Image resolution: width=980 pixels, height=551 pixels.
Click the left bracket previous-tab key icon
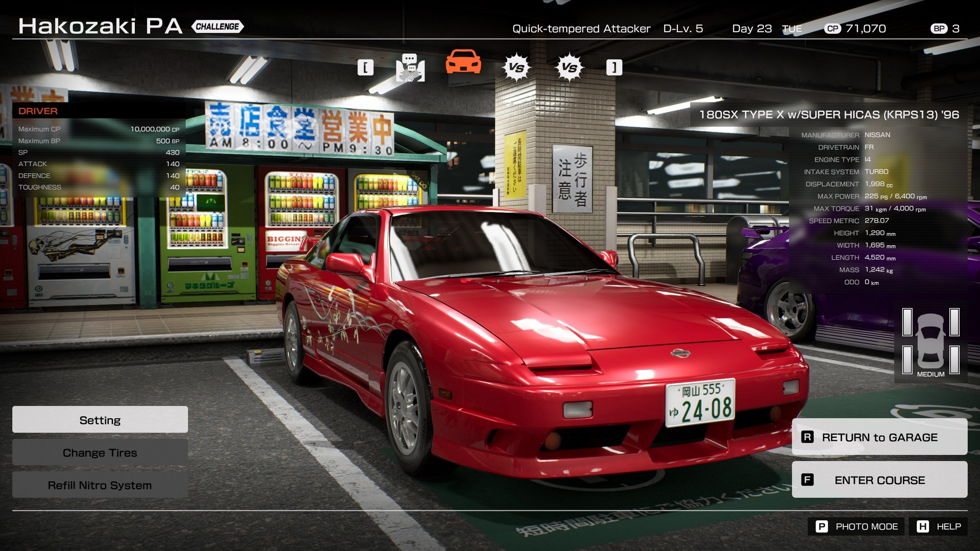[x=365, y=67]
